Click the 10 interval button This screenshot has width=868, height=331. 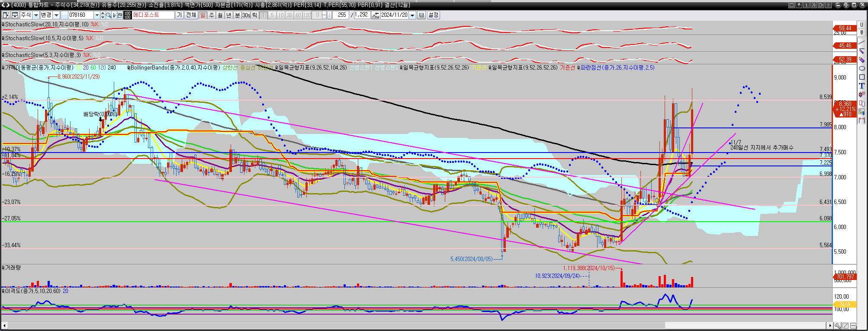click(281, 15)
